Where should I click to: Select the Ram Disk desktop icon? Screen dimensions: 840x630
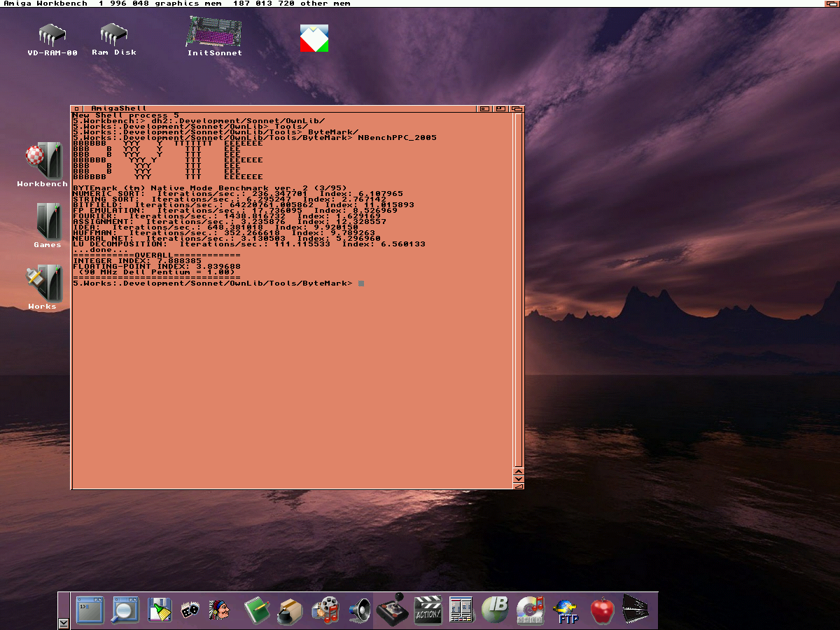(x=114, y=39)
